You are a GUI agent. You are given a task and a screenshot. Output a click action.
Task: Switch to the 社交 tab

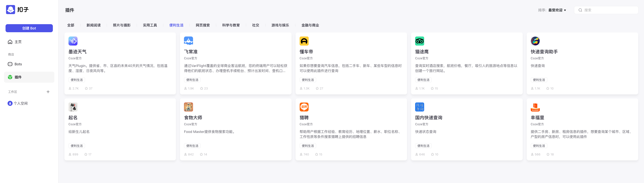coord(256,25)
